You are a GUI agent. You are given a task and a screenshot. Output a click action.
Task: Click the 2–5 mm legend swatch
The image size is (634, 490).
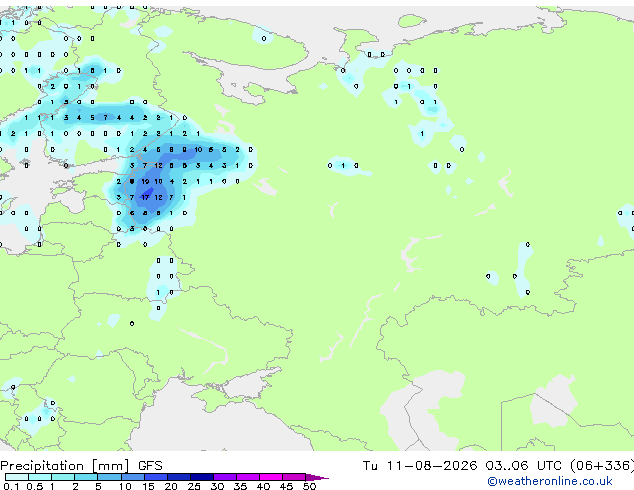pyautogui.click(x=86, y=477)
